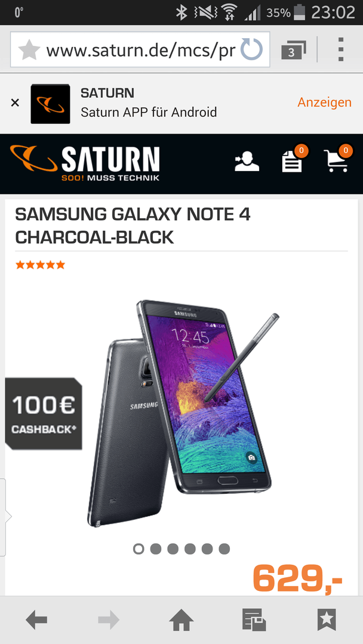This screenshot has width=363, height=644.
Task: Tap Anzeigen to view Saturn app
Action: pos(324,103)
